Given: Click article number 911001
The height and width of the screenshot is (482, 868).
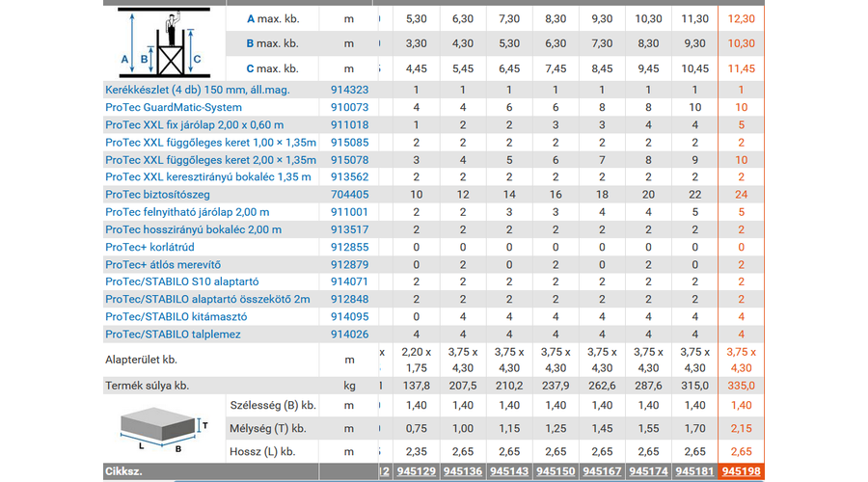Looking at the screenshot, I should click(x=349, y=212).
